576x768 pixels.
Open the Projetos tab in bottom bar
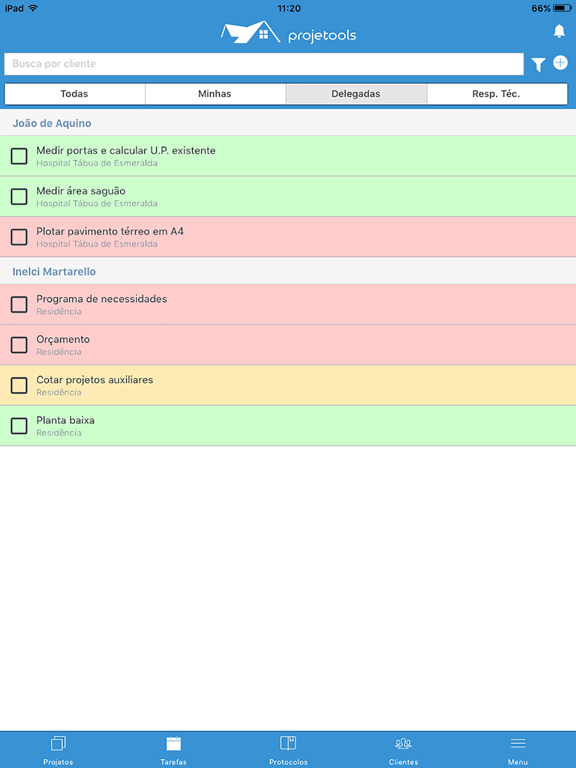58,750
